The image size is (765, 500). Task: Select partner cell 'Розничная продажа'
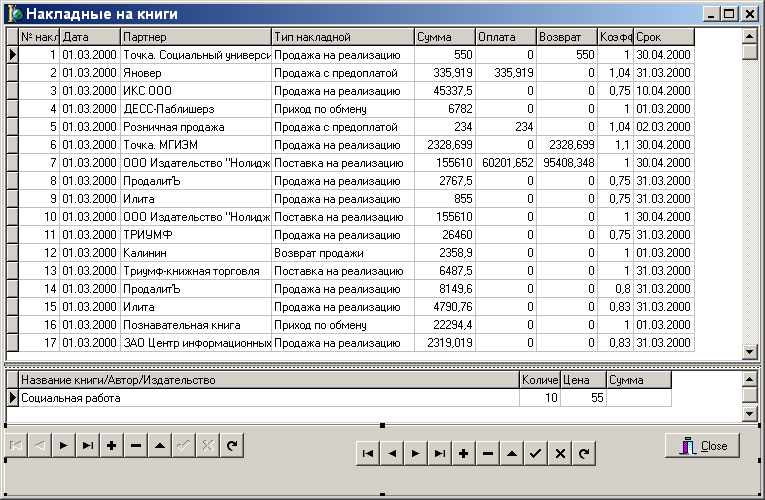[196, 127]
